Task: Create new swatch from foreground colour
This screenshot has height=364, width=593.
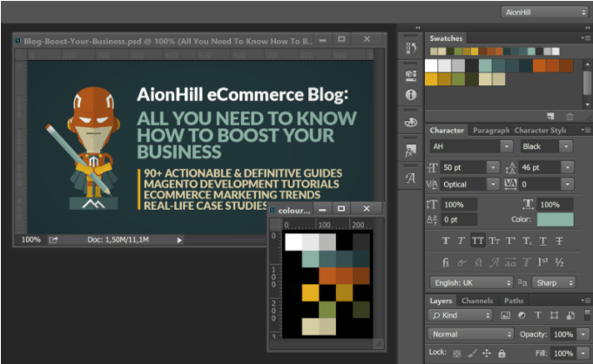Action: (x=550, y=116)
